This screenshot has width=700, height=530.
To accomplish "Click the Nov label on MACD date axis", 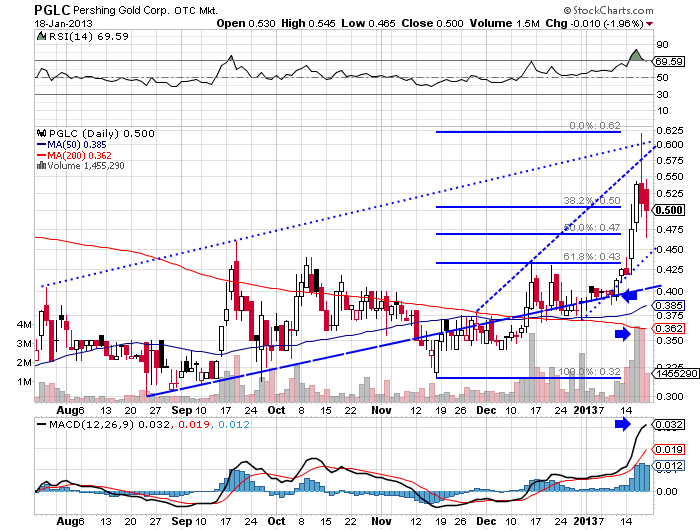I will click(x=381, y=521).
